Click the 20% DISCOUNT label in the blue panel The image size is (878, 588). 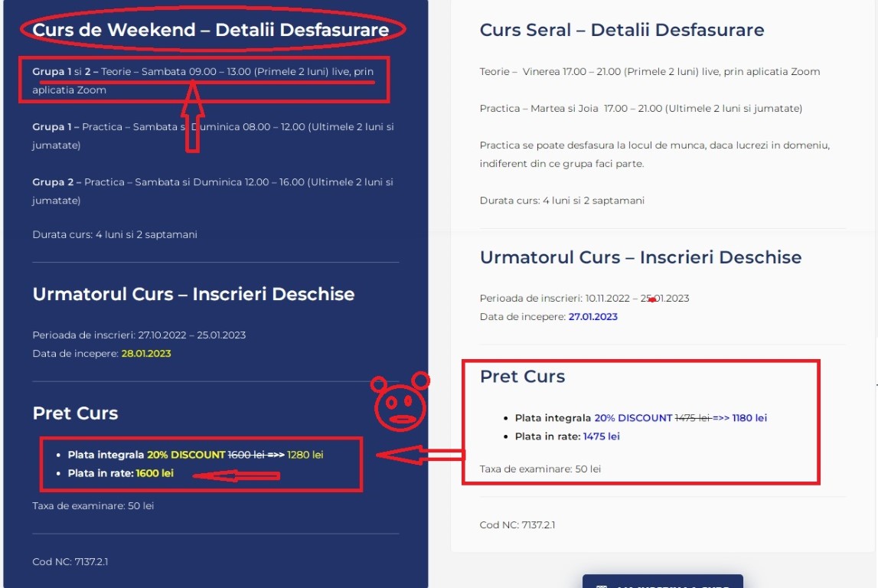point(186,455)
